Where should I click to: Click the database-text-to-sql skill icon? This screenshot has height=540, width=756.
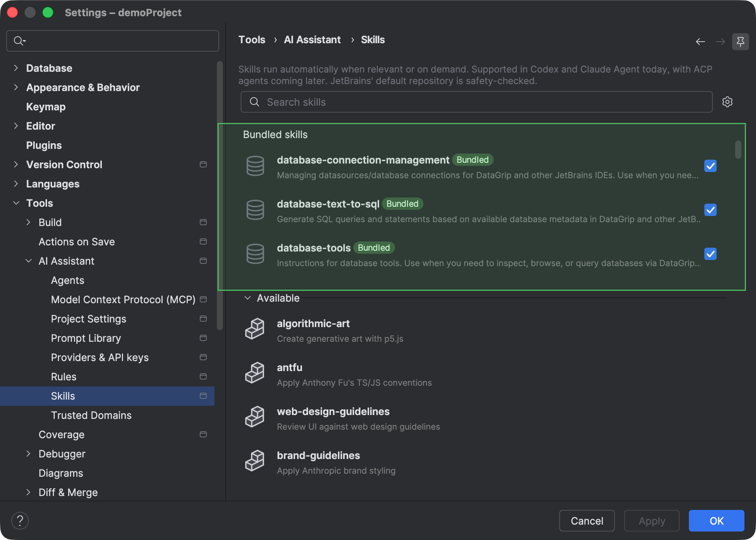tap(255, 210)
